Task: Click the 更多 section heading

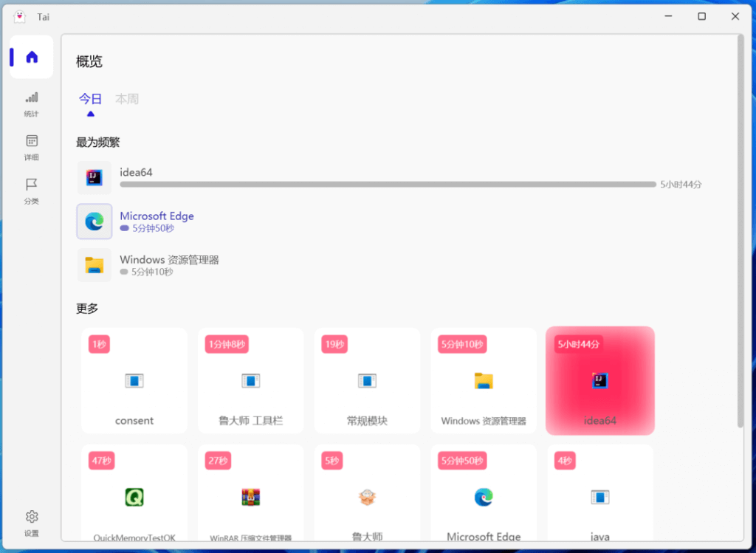Action: point(87,309)
